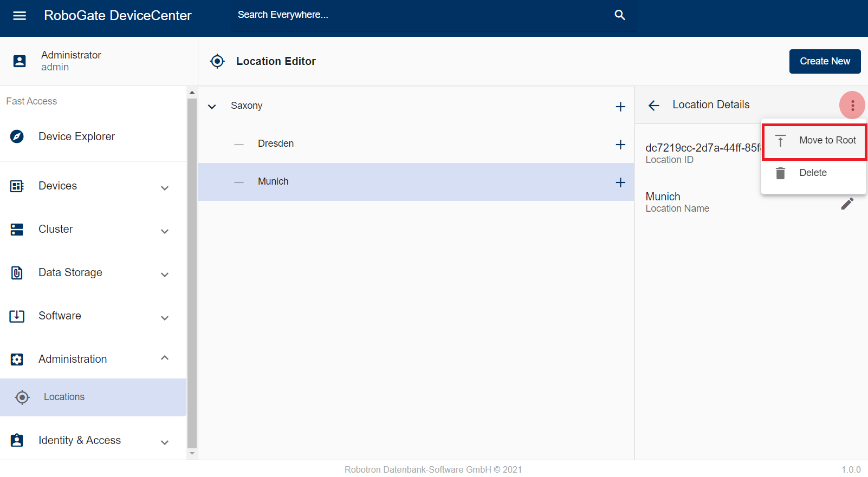Screen dimensions: 868x477
Task: Select Move to Root menu option
Action: (x=814, y=141)
